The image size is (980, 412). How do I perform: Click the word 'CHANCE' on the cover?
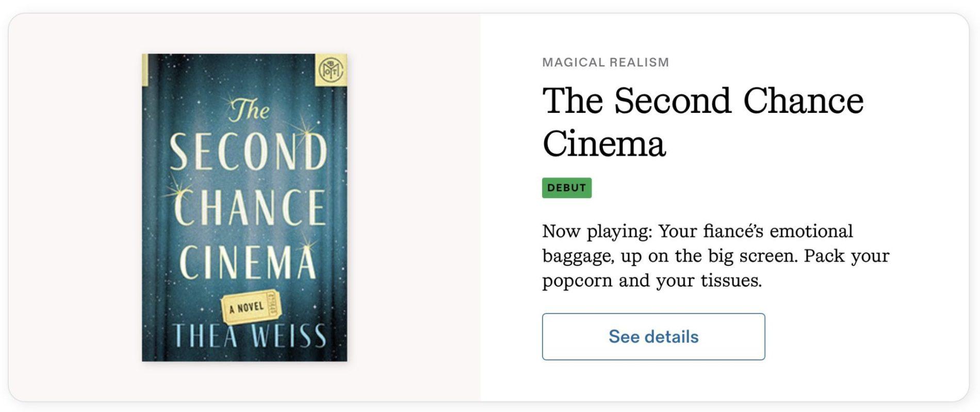[250, 208]
